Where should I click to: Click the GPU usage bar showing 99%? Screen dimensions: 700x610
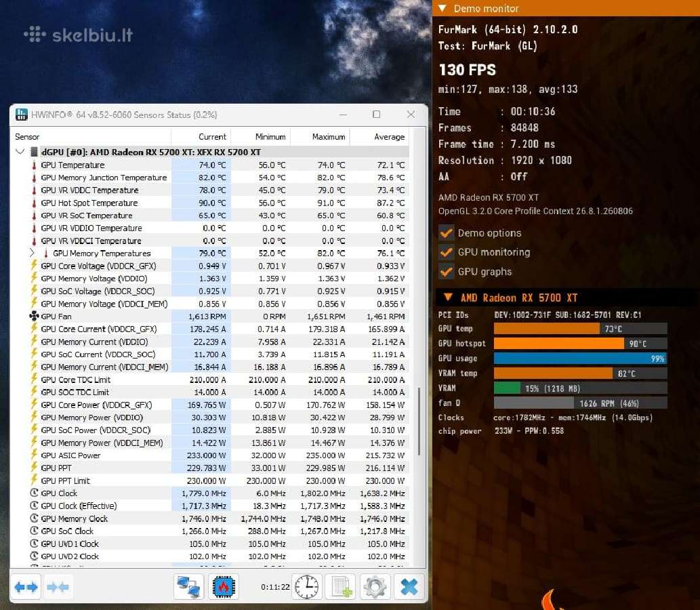coord(580,358)
